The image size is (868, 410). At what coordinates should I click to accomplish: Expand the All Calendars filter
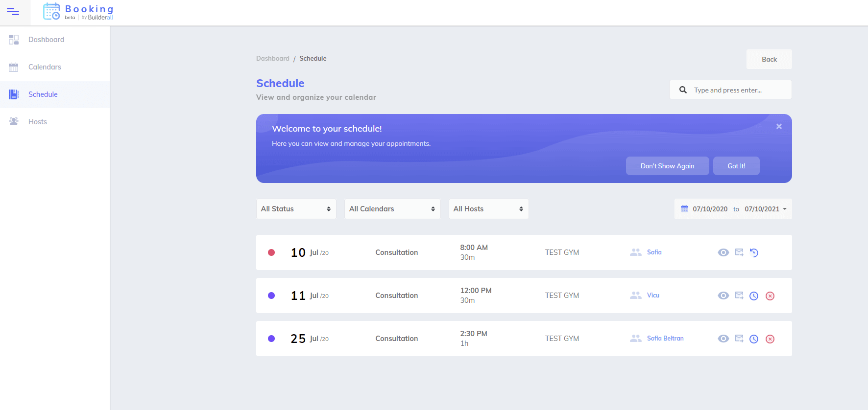[x=392, y=209]
